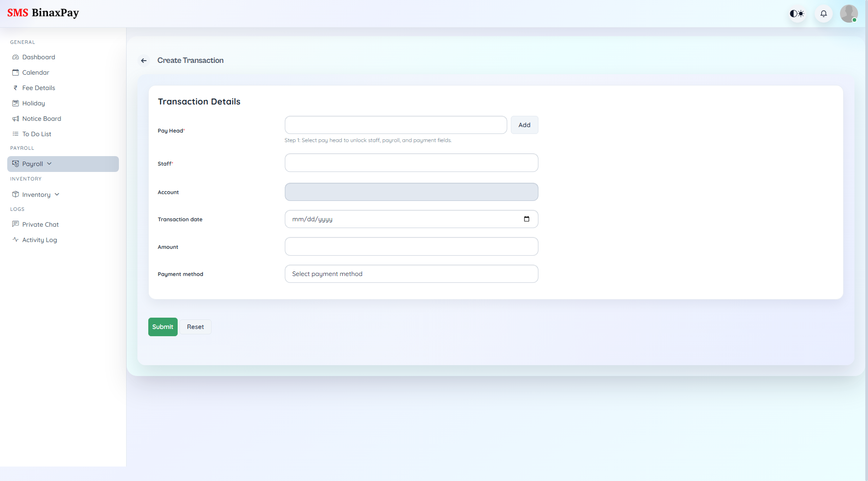Image resolution: width=868 pixels, height=481 pixels.
Task: Click the rupee icon next to Fee Details
Action: [15, 88]
